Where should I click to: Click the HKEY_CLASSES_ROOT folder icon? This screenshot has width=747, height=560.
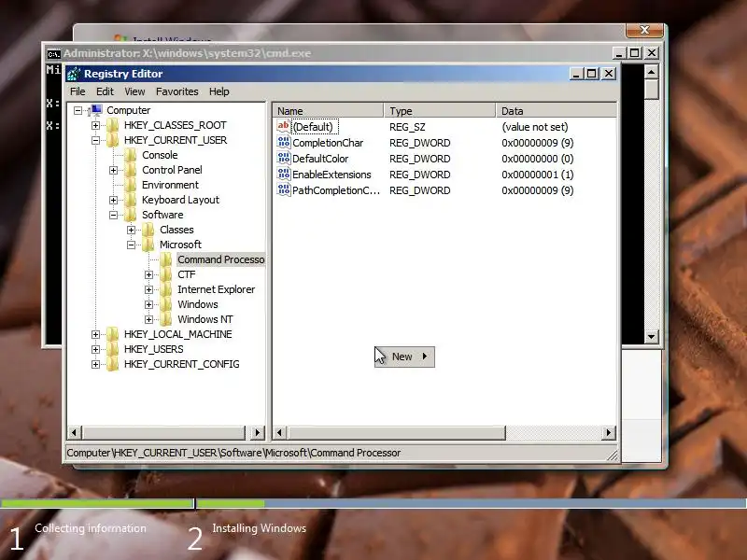coord(113,125)
